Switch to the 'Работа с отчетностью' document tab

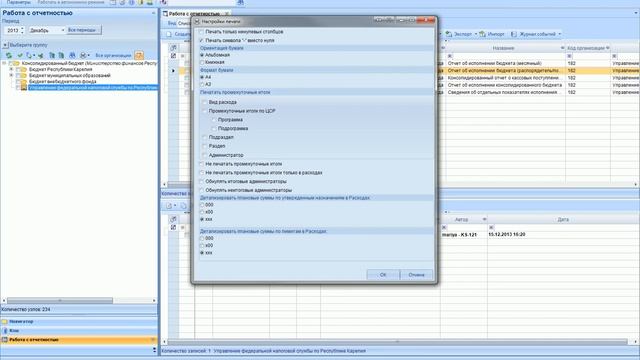click(x=196, y=14)
